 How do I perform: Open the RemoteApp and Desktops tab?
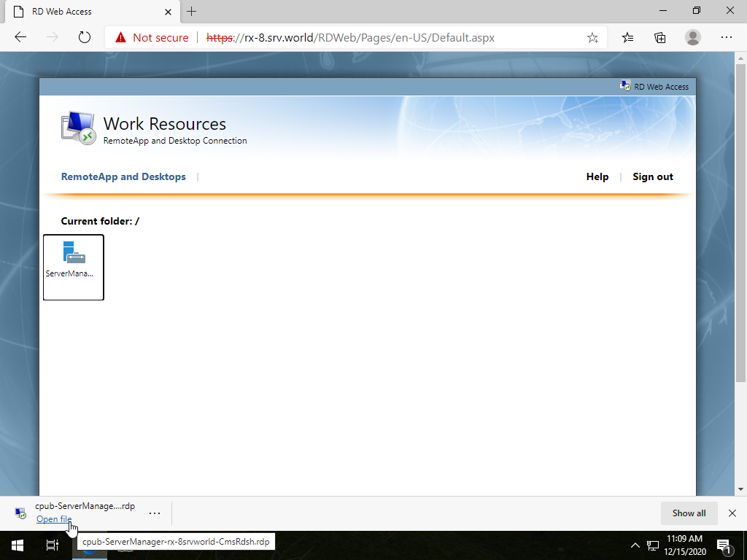pos(123,176)
